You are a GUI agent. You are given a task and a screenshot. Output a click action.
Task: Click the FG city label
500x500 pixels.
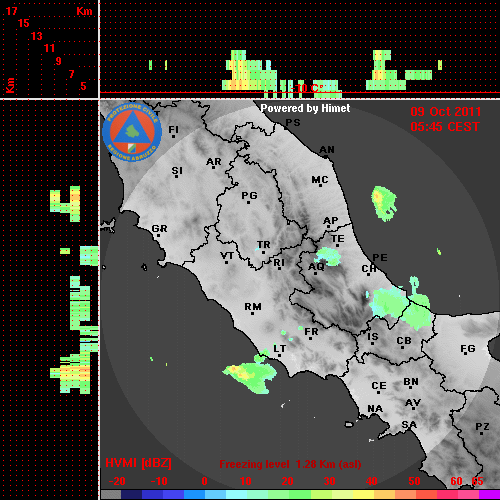(467, 349)
